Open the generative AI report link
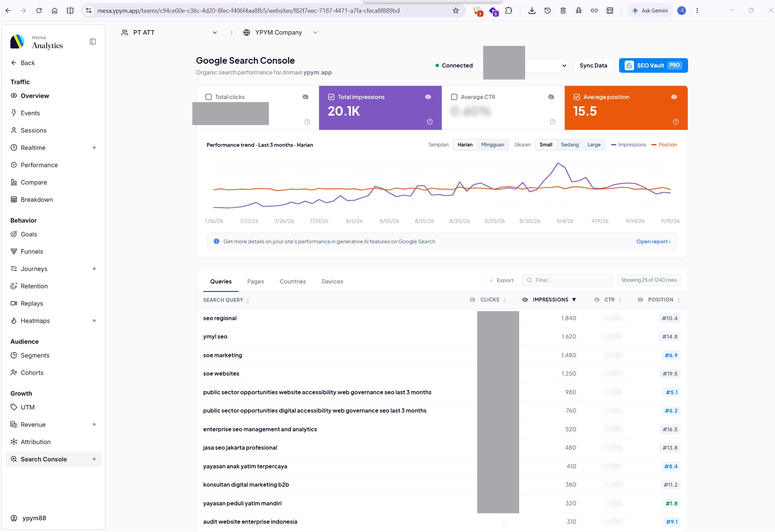 [653, 242]
